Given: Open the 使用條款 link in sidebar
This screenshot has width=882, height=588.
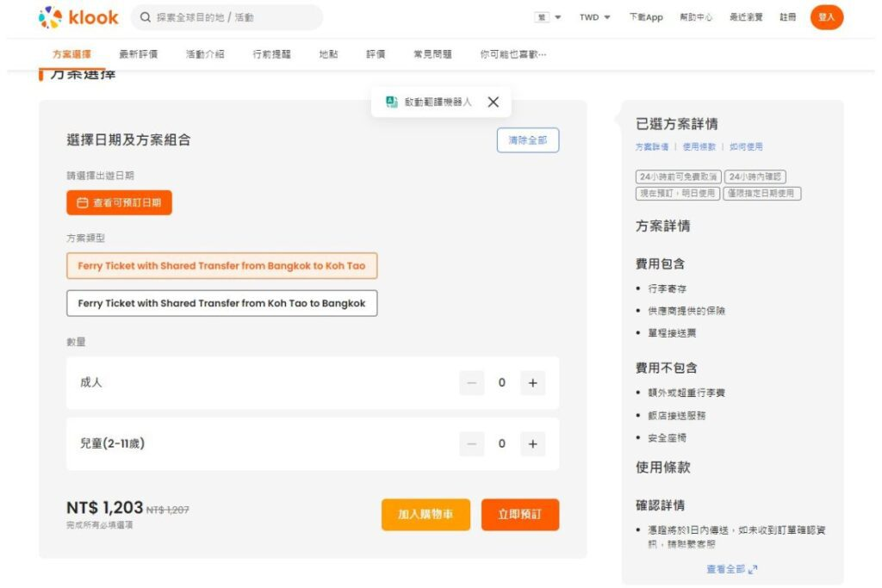Looking at the screenshot, I should [699, 146].
